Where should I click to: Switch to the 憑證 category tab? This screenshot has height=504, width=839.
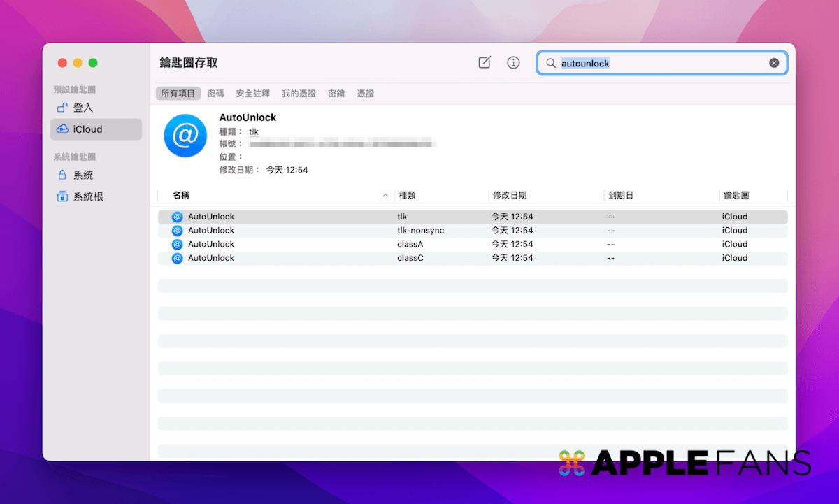pyautogui.click(x=366, y=93)
